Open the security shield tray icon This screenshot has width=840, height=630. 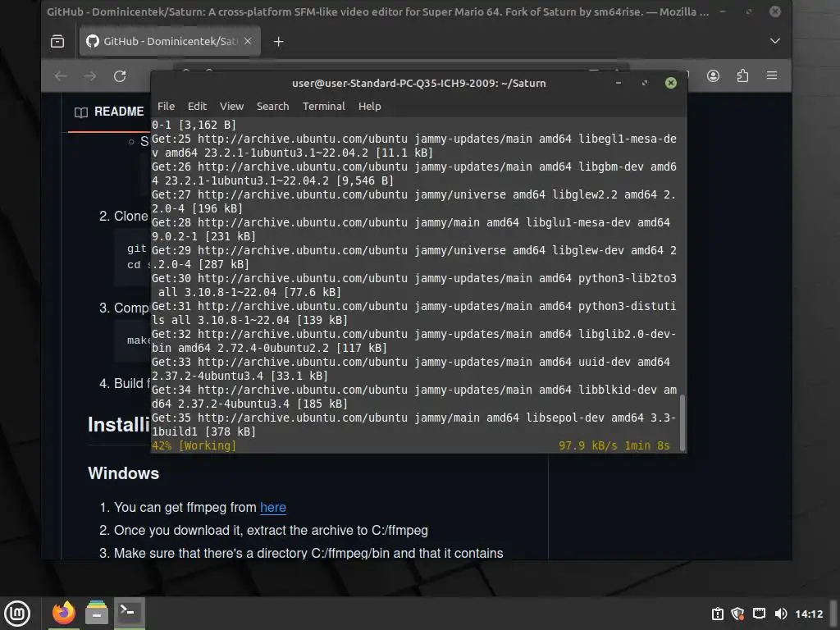tap(737, 614)
